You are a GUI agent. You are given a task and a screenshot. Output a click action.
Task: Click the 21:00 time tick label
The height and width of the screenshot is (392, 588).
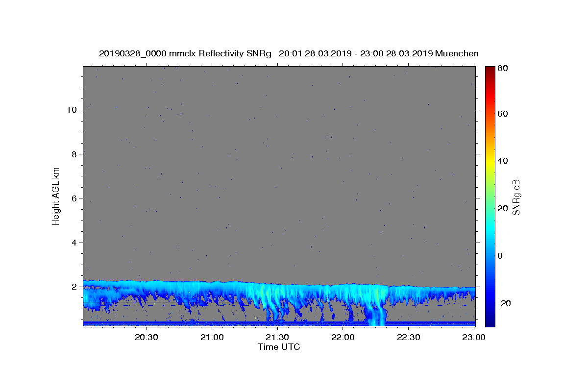tap(213, 337)
